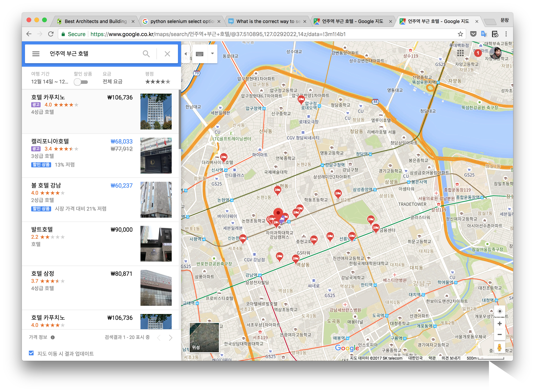Go back in browser history

pos(29,34)
